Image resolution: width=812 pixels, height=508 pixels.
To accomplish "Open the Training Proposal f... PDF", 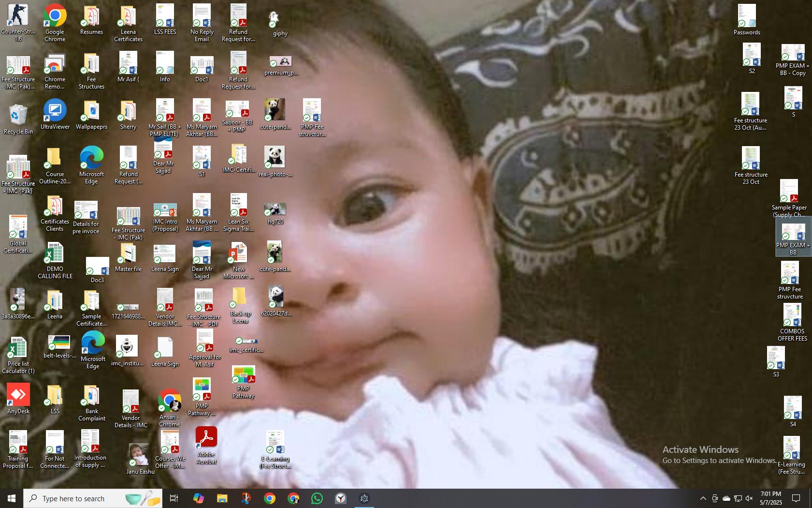I will point(18,450).
